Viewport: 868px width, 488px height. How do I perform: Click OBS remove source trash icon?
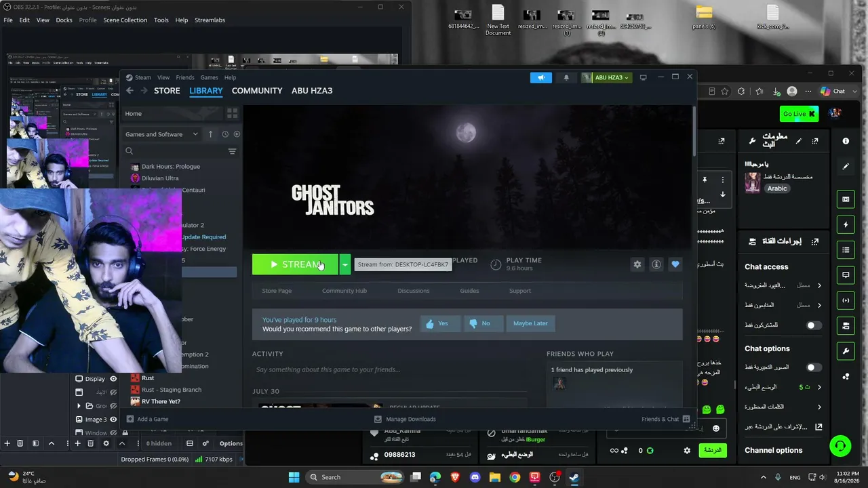coord(90,443)
